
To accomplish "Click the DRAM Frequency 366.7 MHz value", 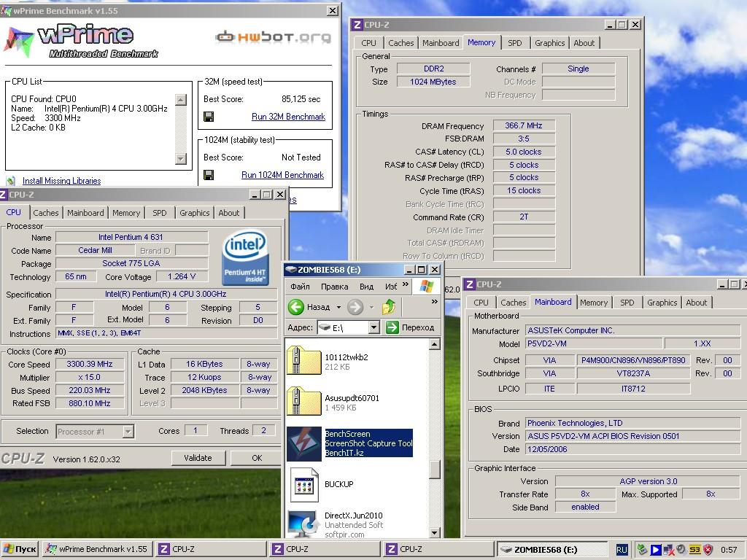I will (524, 125).
